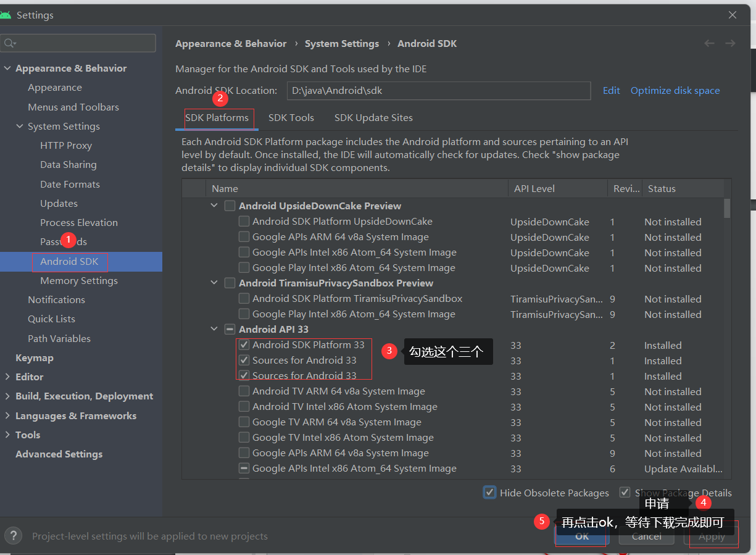Image resolution: width=756 pixels, height=555 pixels.
Task: Click the Cancel button
Action: point(646,536)
